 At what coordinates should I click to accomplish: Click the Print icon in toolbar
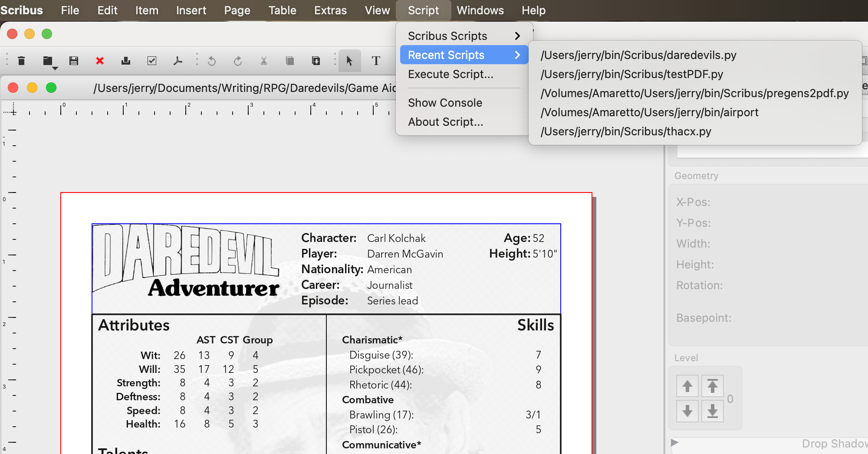126,61
